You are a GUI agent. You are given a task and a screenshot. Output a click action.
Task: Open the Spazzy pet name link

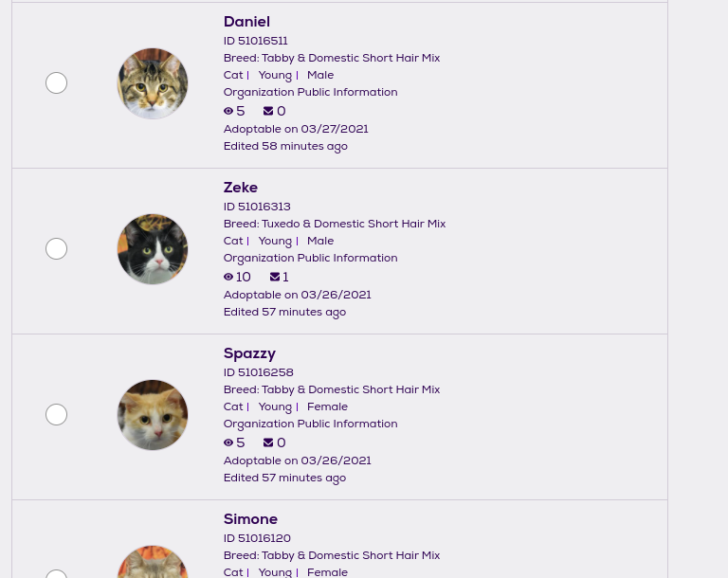click(249, 353)
